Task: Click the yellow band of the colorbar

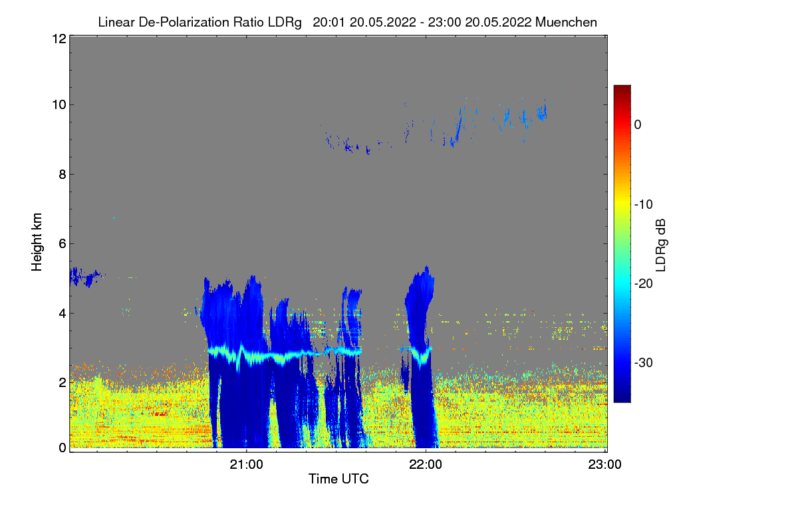Action: tap(622, 204)
